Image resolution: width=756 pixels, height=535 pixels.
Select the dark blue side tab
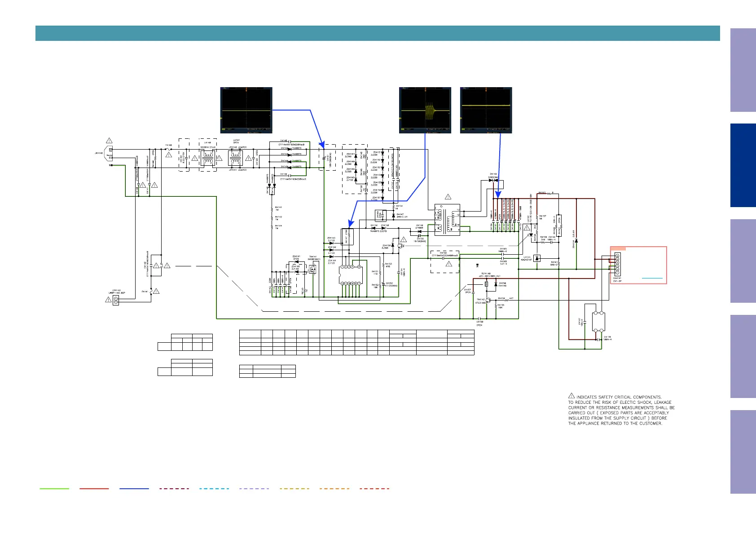(x=743, y=165)
